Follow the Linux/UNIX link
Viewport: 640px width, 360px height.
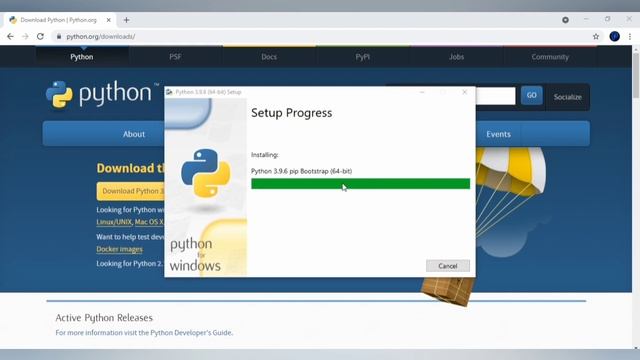pos(114,222)
